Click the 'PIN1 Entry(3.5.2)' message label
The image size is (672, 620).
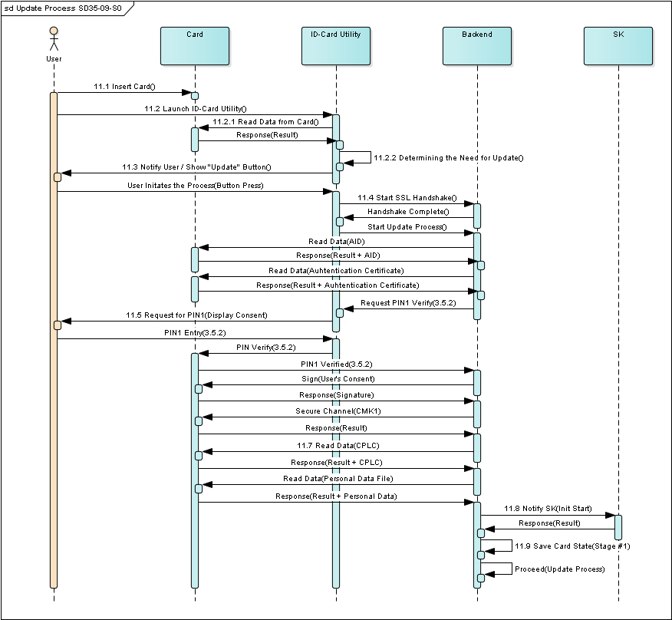click(195, 333)
